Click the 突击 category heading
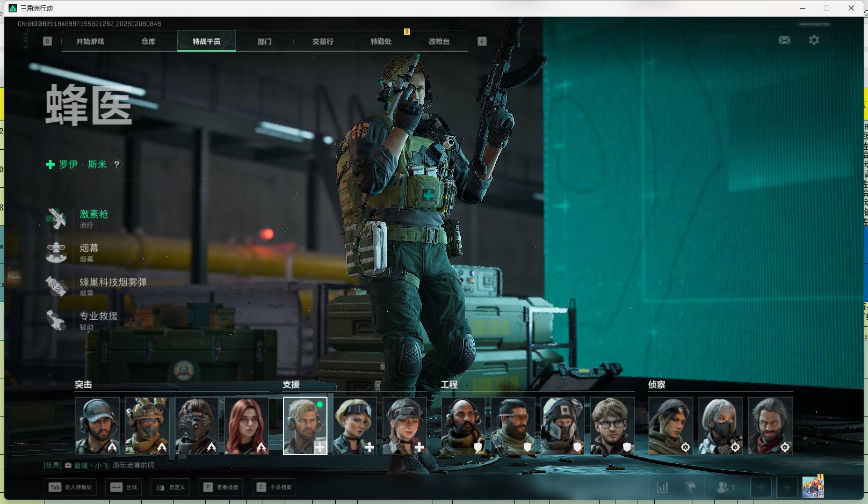This screenshot has width=868, height=504. tap(83, 385)
